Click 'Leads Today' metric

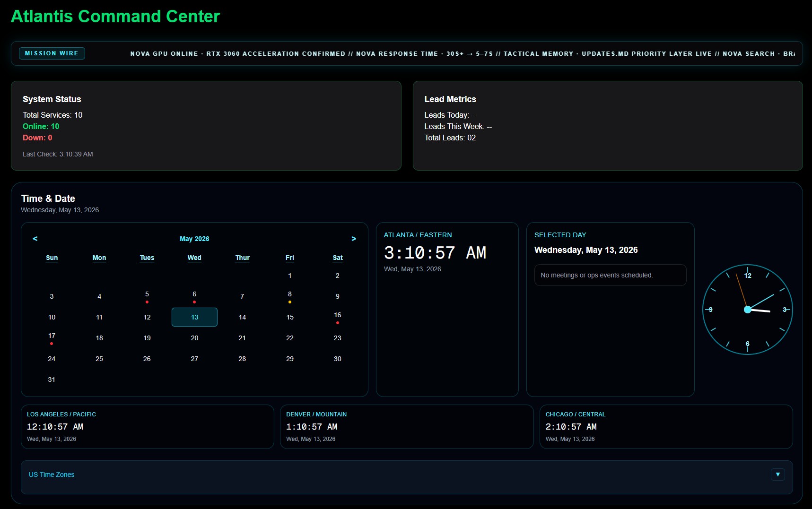(451, 115)
